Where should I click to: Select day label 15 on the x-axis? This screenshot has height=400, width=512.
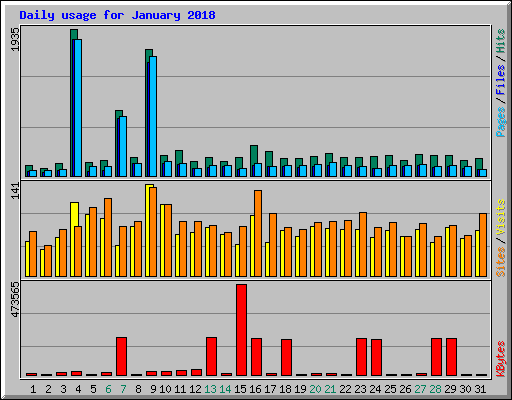[x=240, y=389]
